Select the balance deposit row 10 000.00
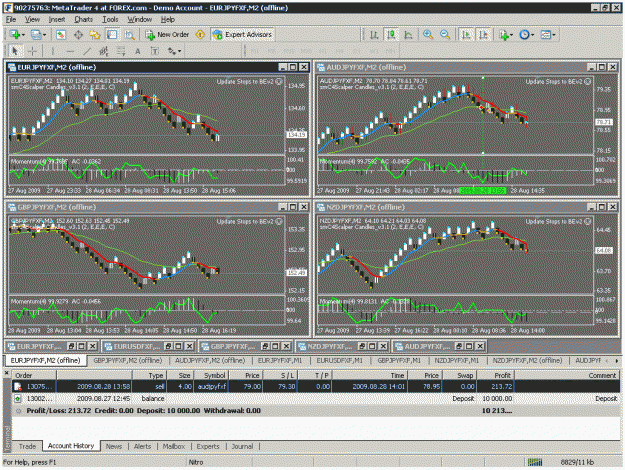The width and height of the screenshot is (625, 470). click(x=316, y=398)
